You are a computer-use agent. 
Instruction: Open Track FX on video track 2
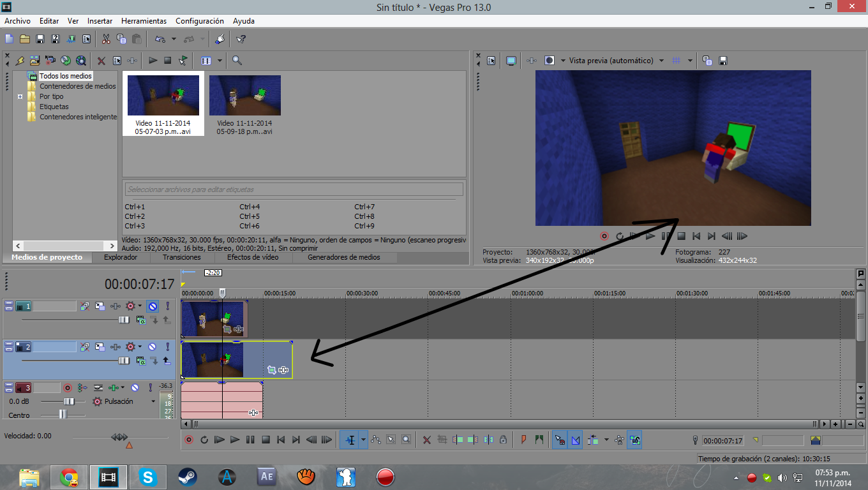(x=116, y=347)
